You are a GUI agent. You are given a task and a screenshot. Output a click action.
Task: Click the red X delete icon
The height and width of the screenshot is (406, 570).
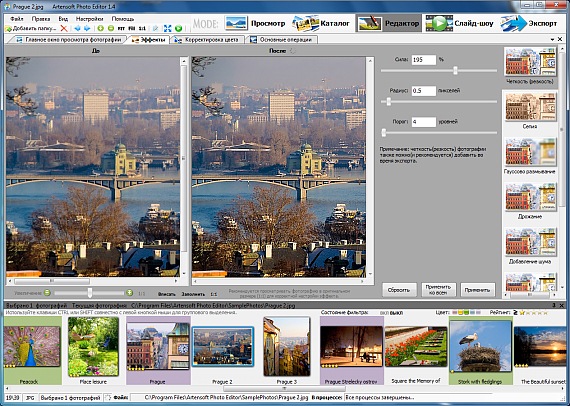point(64,28)
